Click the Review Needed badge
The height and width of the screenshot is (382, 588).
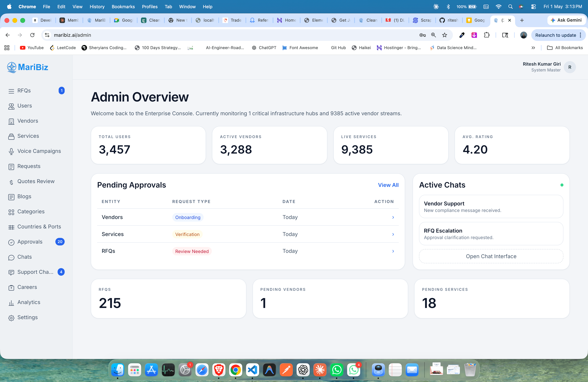192,251
